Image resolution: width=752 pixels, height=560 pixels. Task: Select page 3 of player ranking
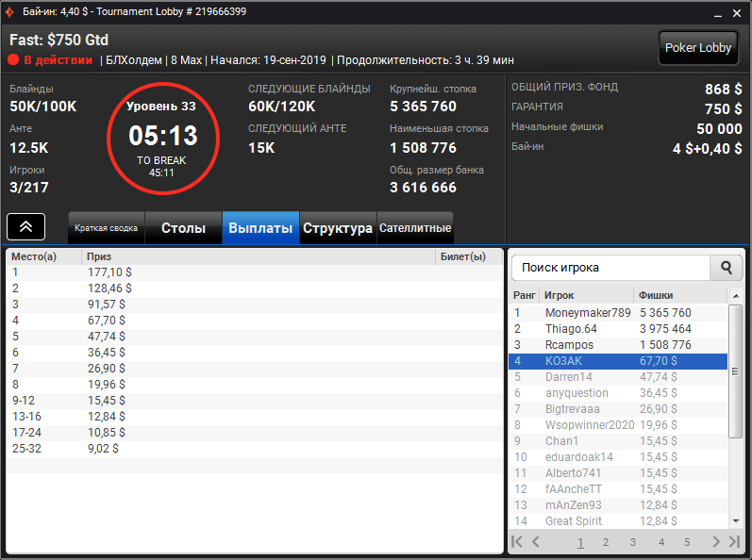(632, 542)
